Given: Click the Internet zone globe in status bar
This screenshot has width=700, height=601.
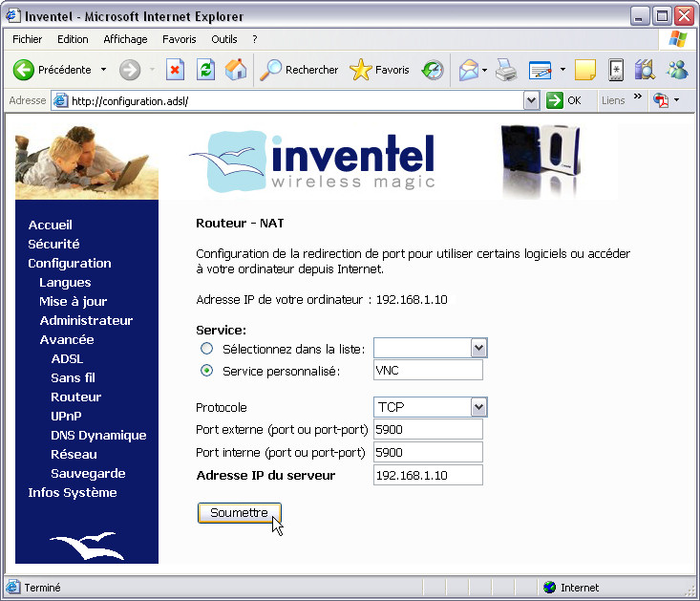Looking at the screenshot, I should 549,588.
